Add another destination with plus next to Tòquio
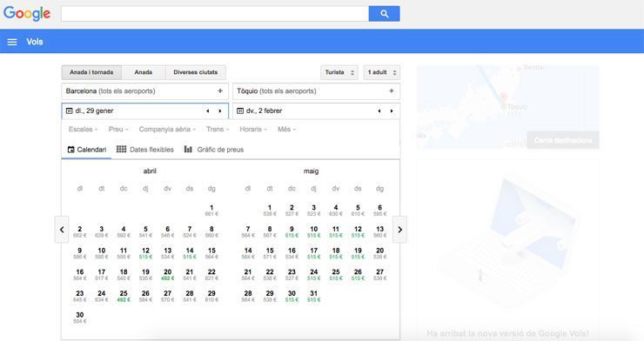Image resolution: width=644 pixels, height=341 pixels. [392, 91]
